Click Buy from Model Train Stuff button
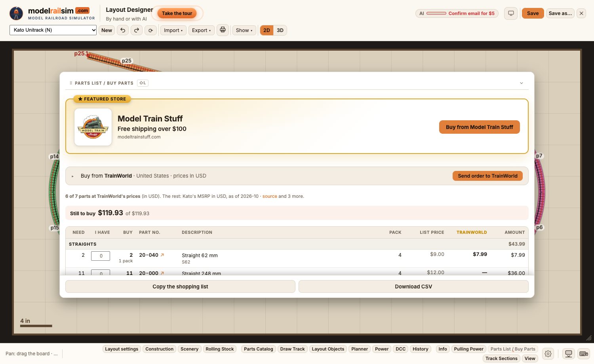The width and height of the screenshot is (594, 364). pos(479,127)
